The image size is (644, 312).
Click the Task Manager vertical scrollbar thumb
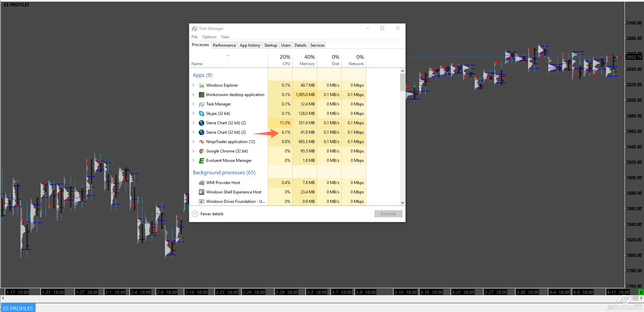pos(402,82)
